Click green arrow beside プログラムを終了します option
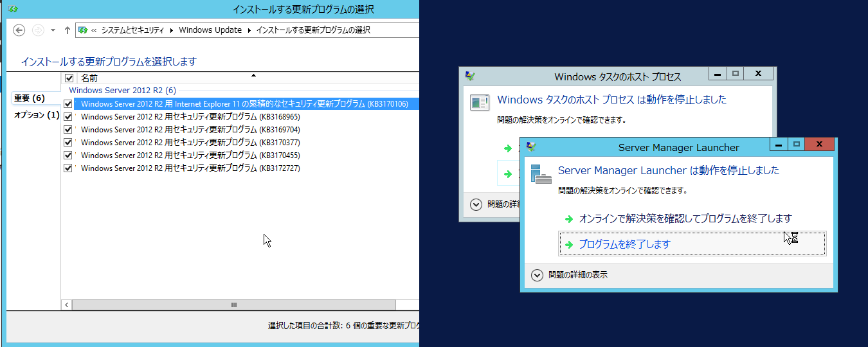868x347 pixels. point(568,245)
